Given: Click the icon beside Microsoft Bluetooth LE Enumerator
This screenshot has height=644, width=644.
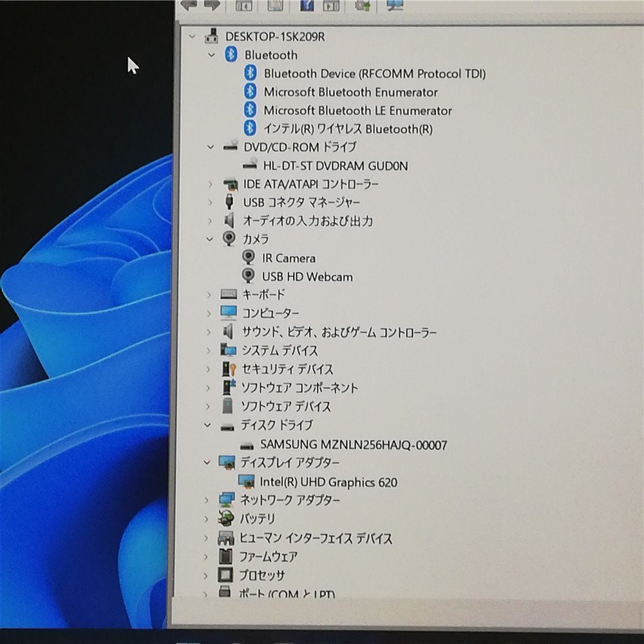Looking at the screenshot, I should [x=250, y=109].
